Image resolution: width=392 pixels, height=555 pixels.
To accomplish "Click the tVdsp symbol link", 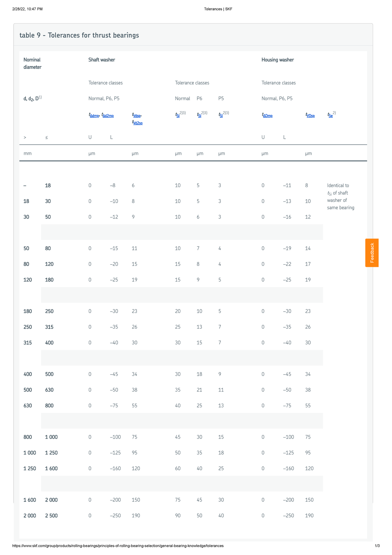I will pos(137,115).
